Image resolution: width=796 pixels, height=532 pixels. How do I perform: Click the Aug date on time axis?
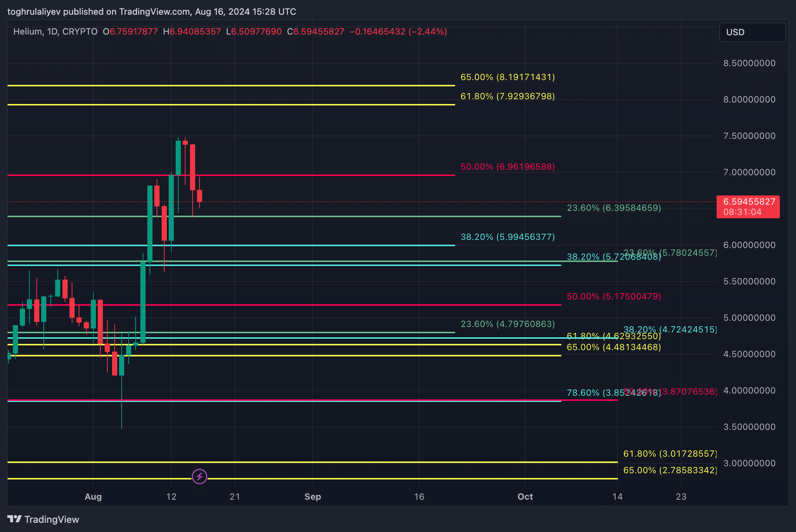click(93, 497)
